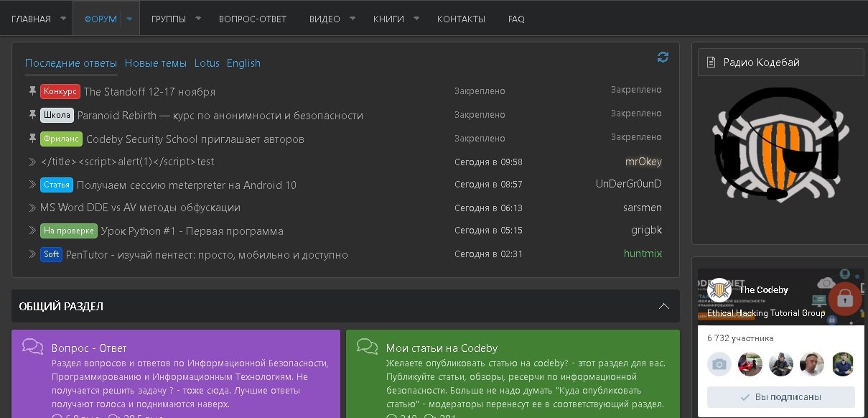
Task: Click chevron icon before PenTutor thread
Action: point(32,254)
